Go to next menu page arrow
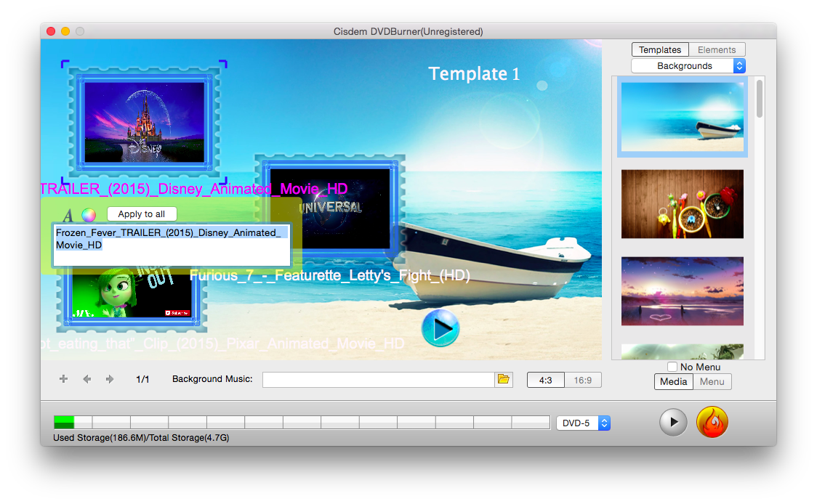The width and height of the screenshot is (817, 504). click(x=110, y=379)
